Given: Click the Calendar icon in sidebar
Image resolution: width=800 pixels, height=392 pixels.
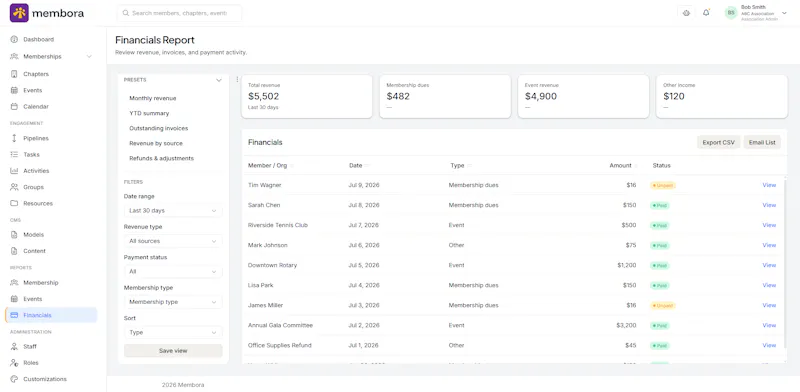Looking at the screenshot, I should (14, 107).
